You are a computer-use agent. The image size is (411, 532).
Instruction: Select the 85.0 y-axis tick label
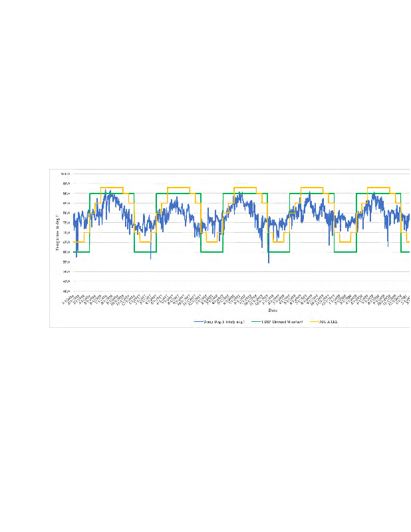click(x=66, y=203)
